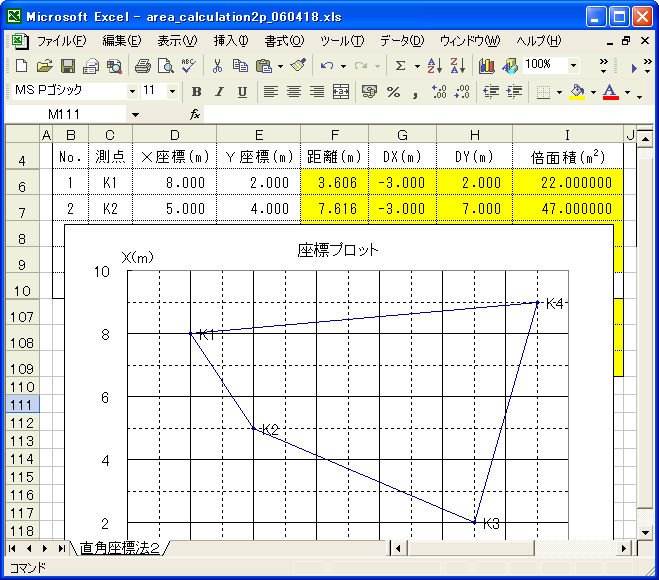Cut selection with scissors icon

pyautogui.click(x=217, y=66)
